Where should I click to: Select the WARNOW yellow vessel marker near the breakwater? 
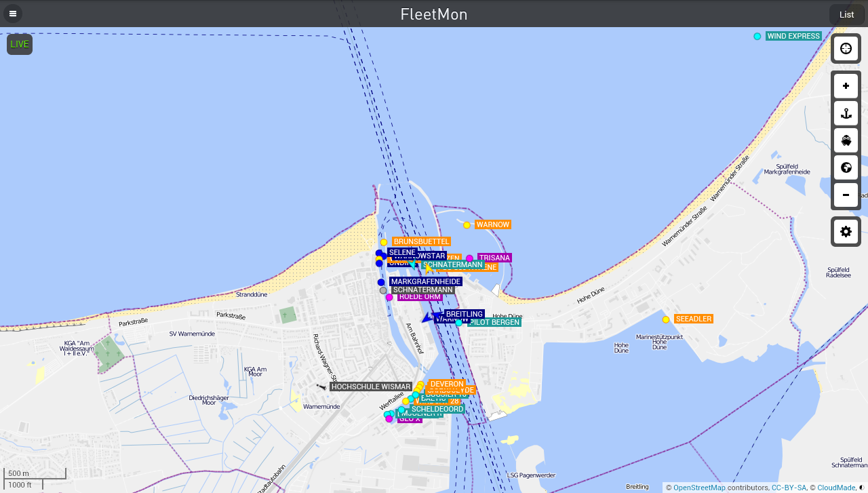467,225
